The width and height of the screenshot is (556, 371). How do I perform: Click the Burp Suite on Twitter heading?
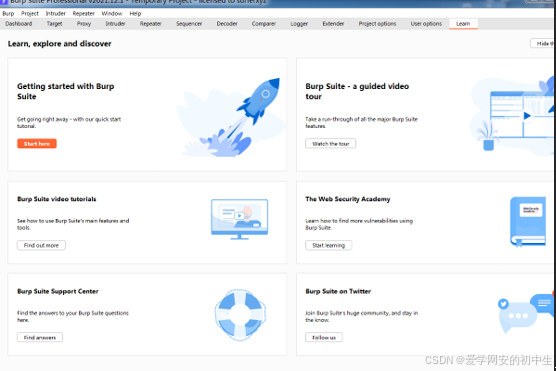[x=338, y=291]
